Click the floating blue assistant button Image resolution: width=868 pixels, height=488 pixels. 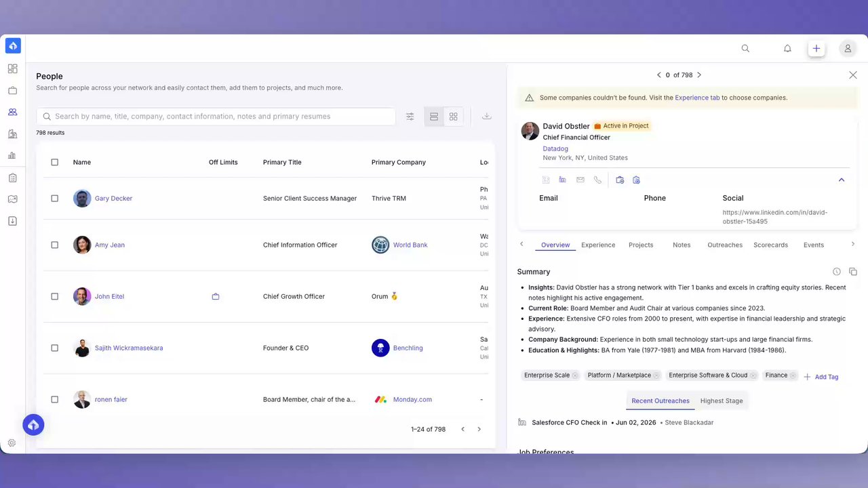pyautogui.click(x=33, y=425)
